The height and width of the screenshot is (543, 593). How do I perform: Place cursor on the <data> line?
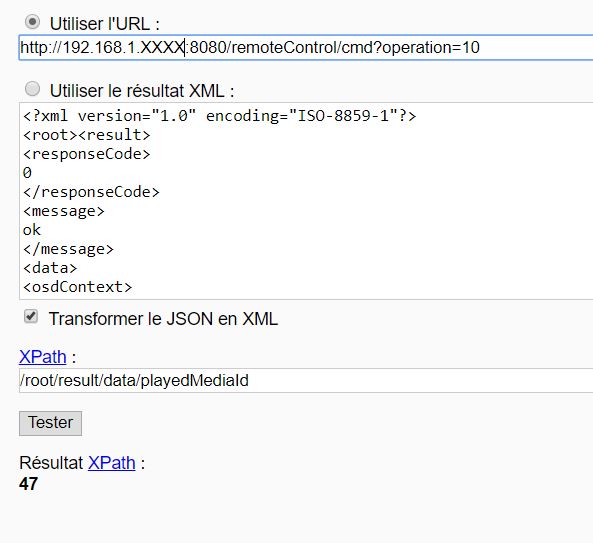(x=50, y=268)
